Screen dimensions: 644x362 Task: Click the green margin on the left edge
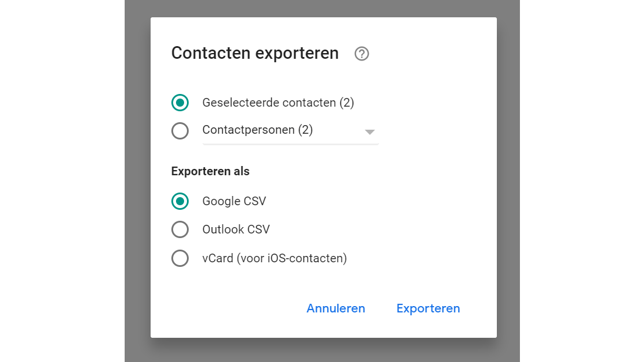tap(62, 181)
